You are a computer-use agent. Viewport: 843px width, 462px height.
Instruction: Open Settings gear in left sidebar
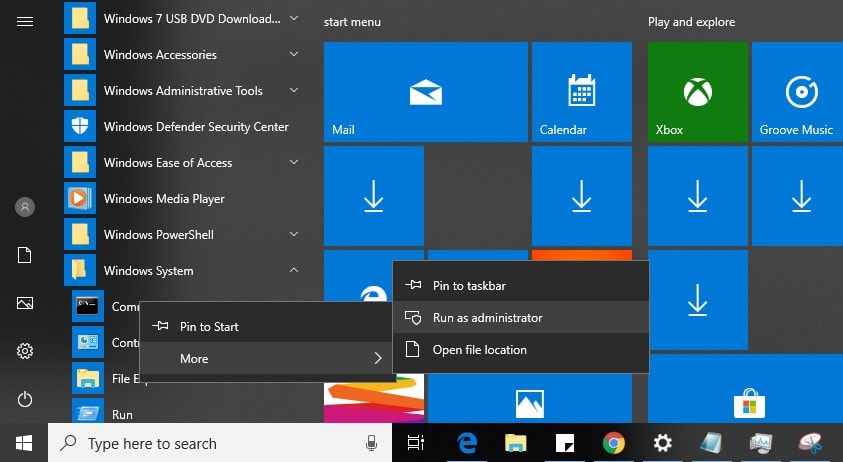pyautogui.click(x=25, y=351)
